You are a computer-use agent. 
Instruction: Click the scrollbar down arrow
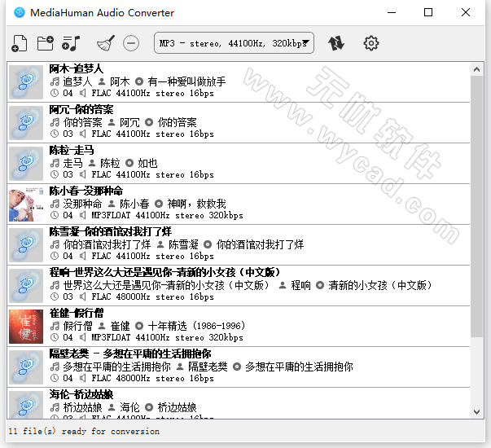click(476, 412)
